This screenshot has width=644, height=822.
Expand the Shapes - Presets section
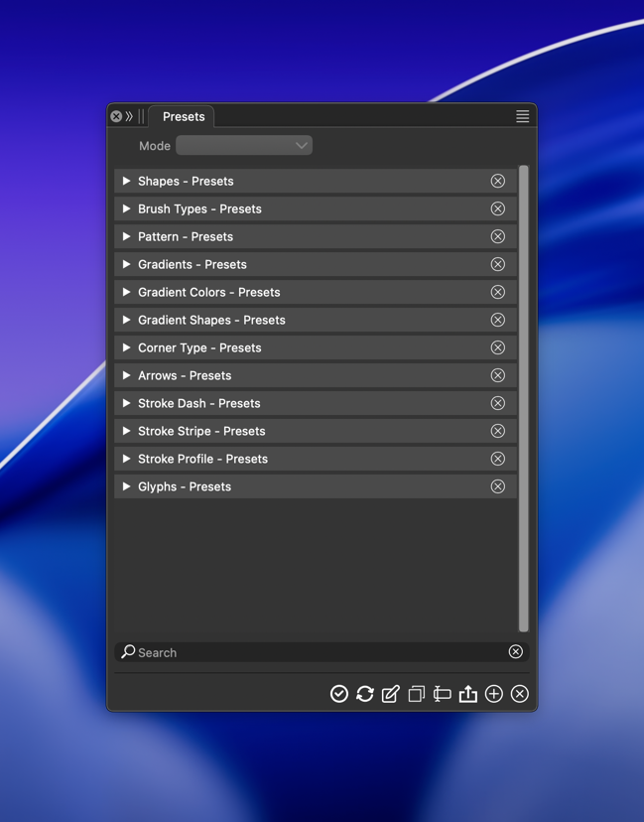[x=126, y=182]
